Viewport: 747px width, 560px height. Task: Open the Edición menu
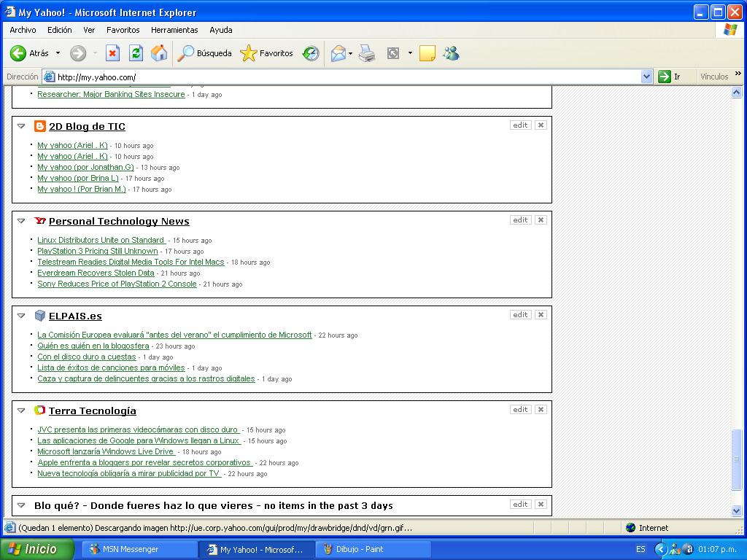60,30
